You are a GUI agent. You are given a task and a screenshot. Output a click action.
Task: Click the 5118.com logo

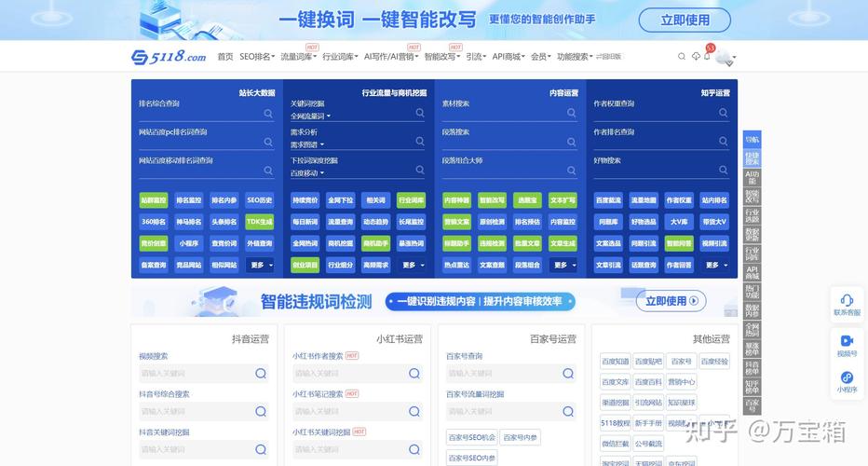[169, 57]
